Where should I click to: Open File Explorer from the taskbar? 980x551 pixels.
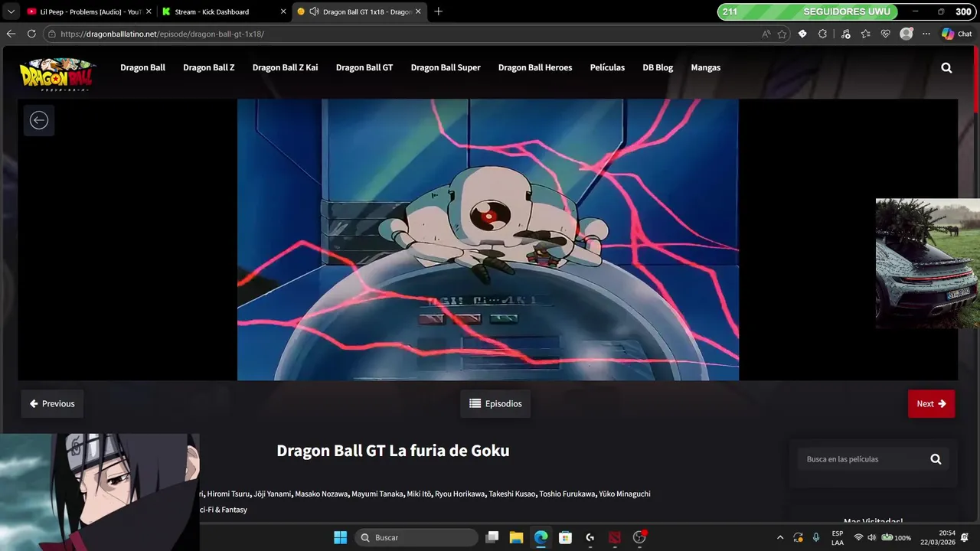516,537
